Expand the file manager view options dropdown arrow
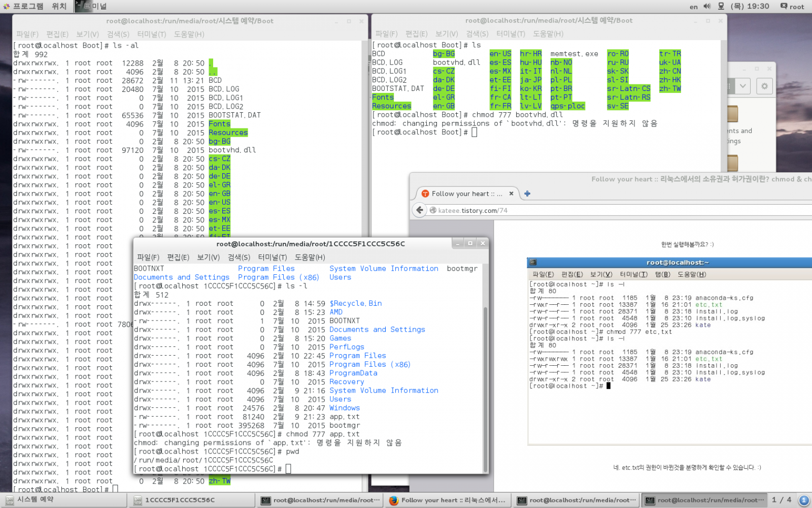 click(742, 86)
